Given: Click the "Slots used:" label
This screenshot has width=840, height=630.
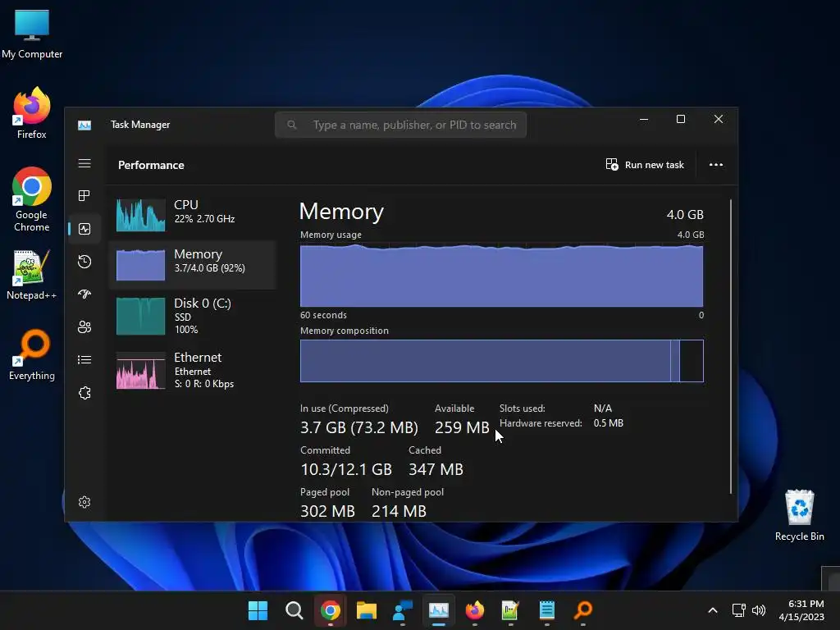Looking at the screenshot, I should pos(523,409).
